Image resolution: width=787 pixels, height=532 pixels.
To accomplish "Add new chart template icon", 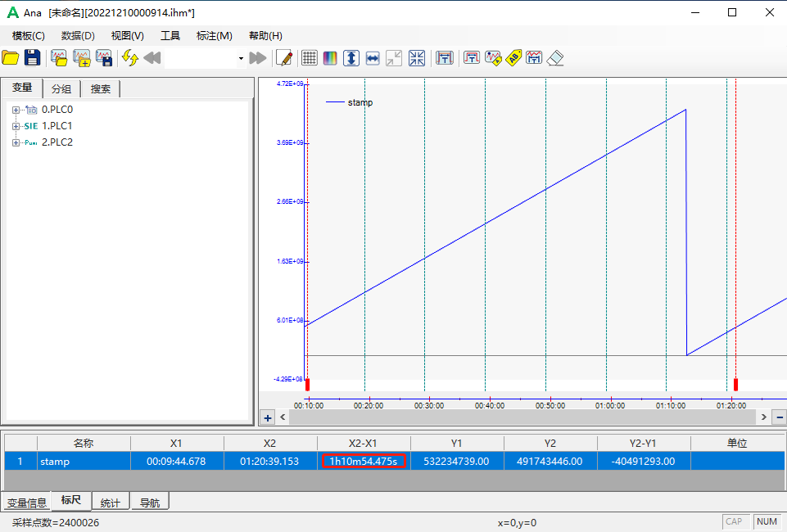I will (x=82, y=58).
